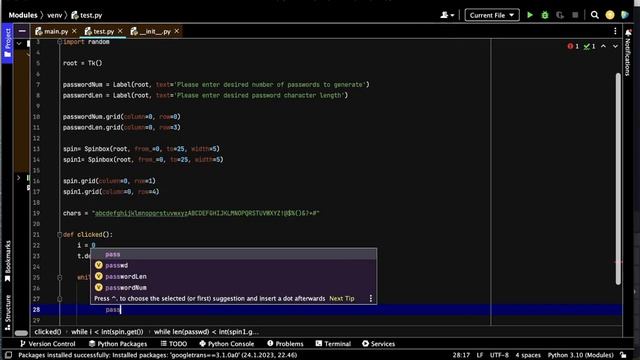Click the green typo count indicator
Screen dimensions: 640x360
(x=589, y=47)
